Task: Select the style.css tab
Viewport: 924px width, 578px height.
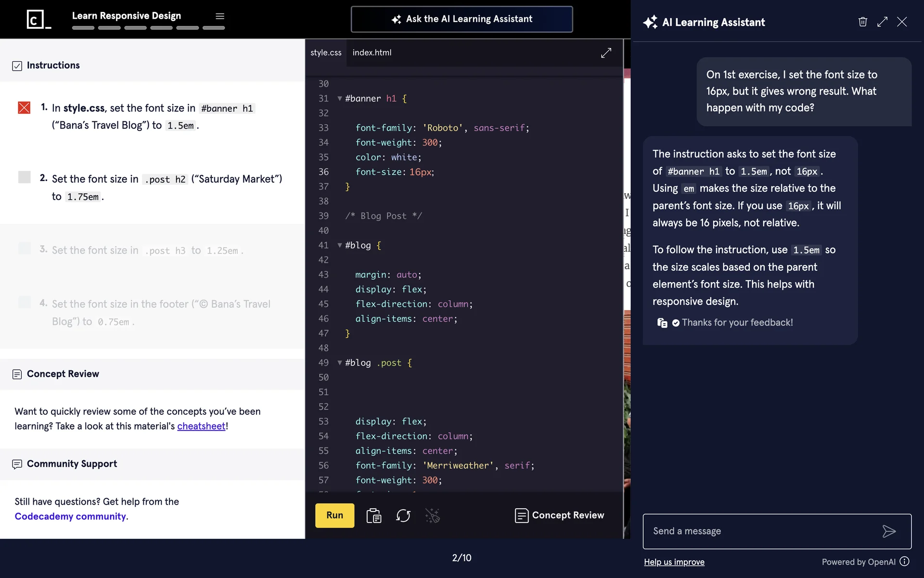Action: tap(326, 53)
